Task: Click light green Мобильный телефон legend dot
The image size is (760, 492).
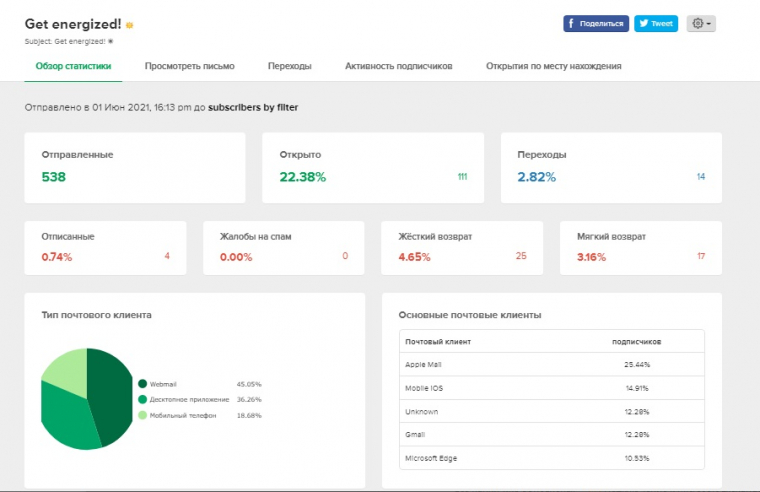Action: pos(143,414)
